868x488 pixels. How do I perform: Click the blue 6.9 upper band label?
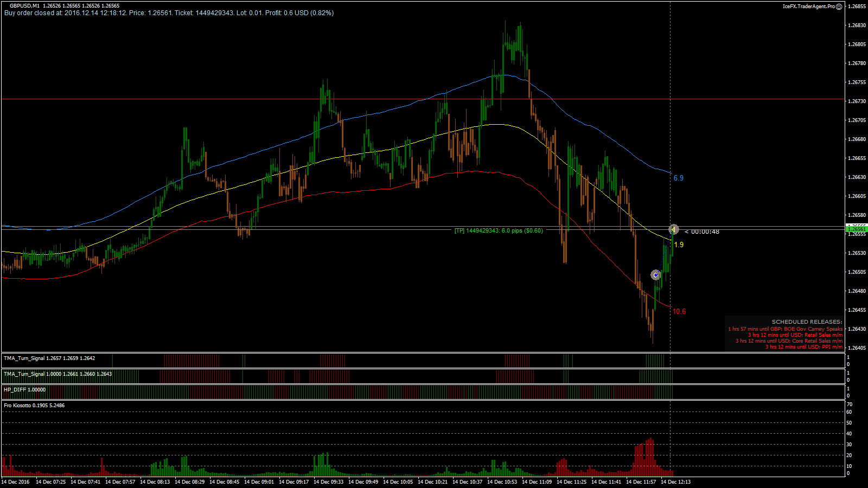(678, 178)
